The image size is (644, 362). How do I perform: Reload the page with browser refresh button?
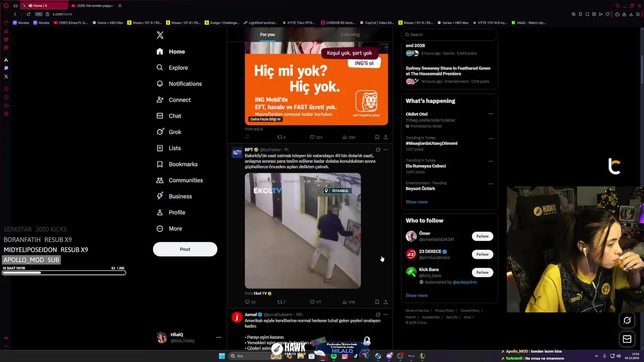point(28,14)
